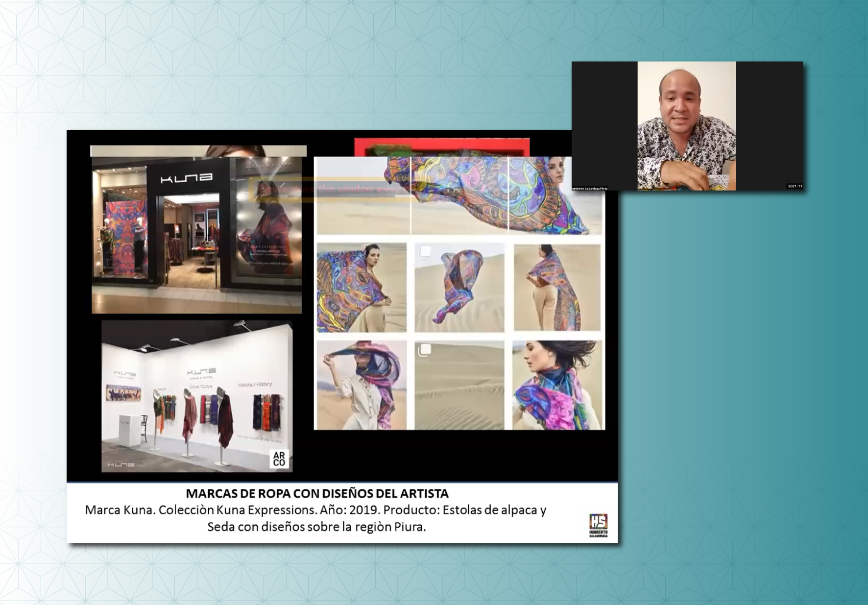Image resolution: width=868 pixels, height=605 pixels.
Task: Click the presenter's webcam video feed
Action: pyautogui.click(x=687, y=126)
